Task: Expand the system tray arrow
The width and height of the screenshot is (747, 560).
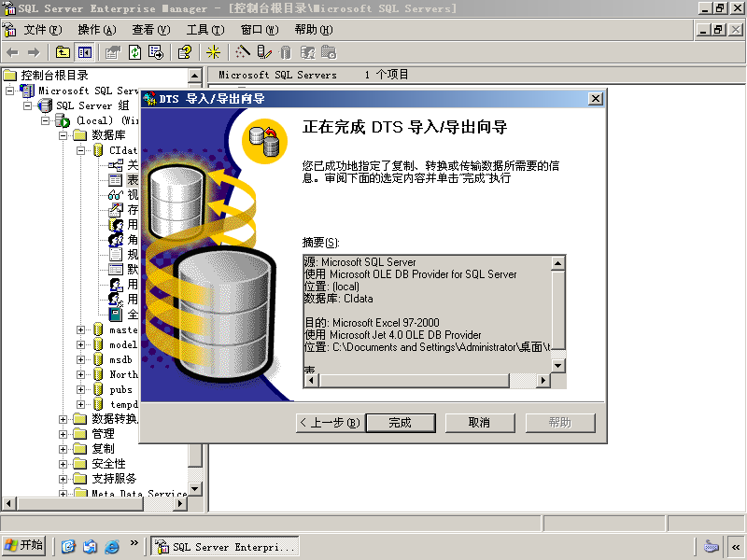Action: 736,547
